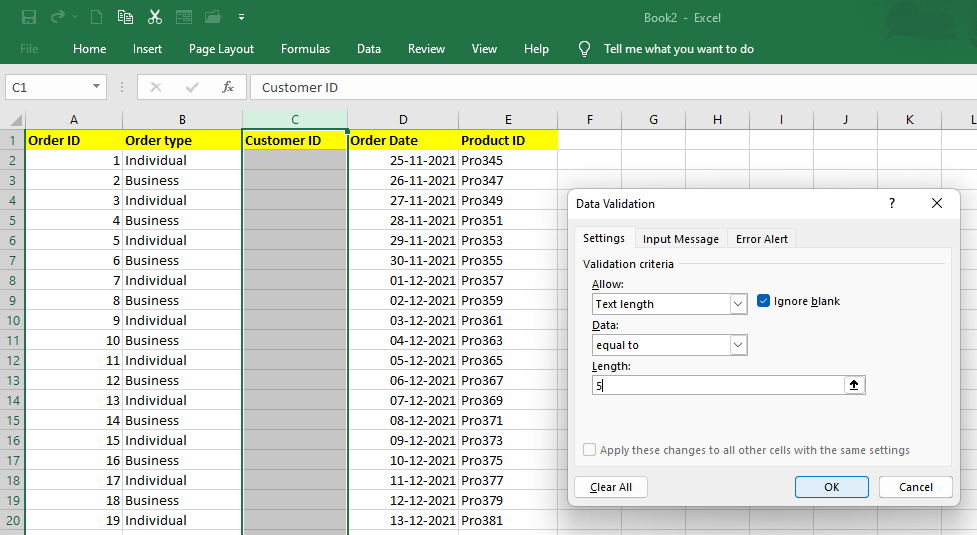
Task: Switch to the Input Message tab
Action: pos(680,239)
